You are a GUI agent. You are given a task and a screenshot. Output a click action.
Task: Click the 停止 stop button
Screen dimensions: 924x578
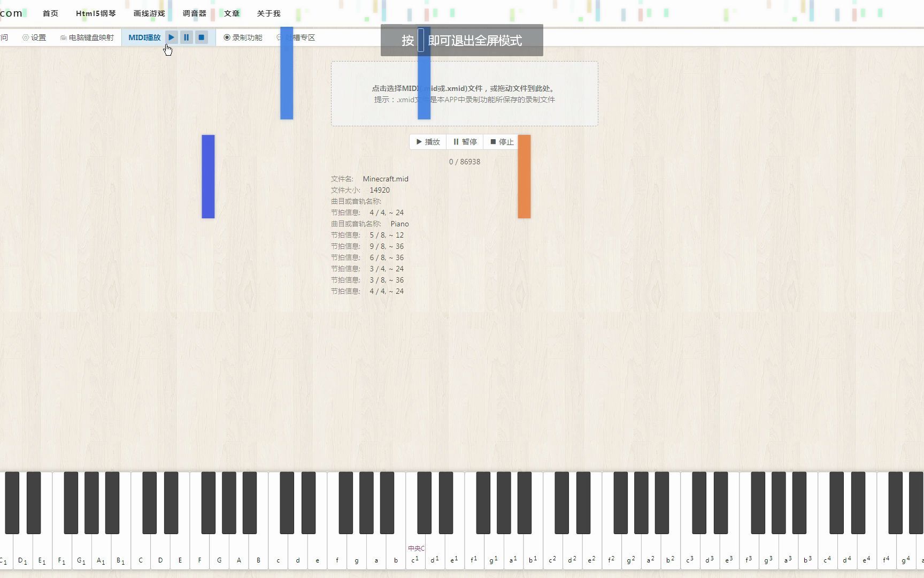point(502,142)
